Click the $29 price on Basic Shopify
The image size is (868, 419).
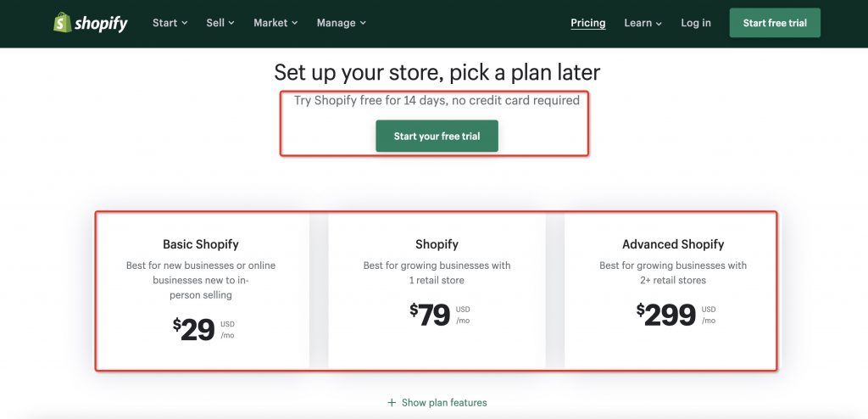pyautogui.click(x=193, y=330)
